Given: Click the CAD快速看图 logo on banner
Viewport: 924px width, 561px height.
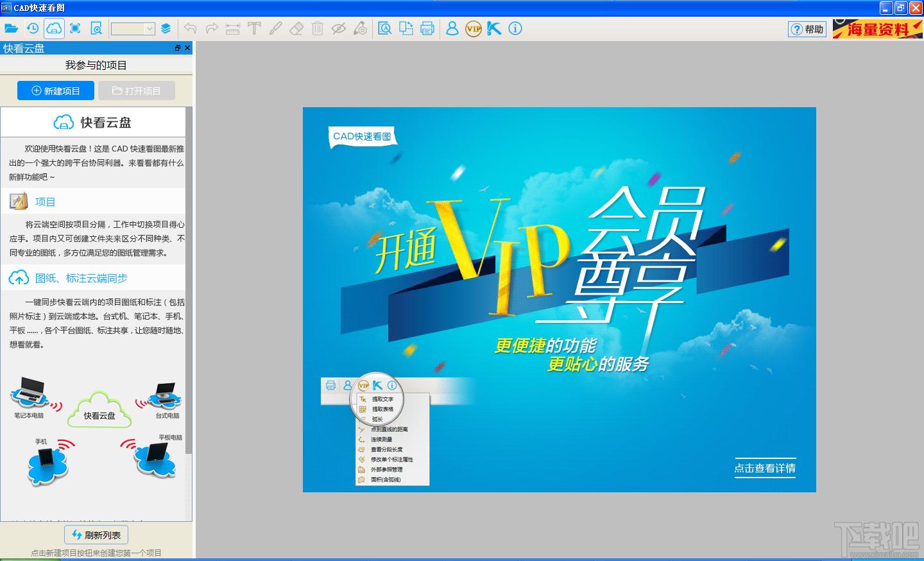Looking at the screenshot, I should (x=362, y=136).
